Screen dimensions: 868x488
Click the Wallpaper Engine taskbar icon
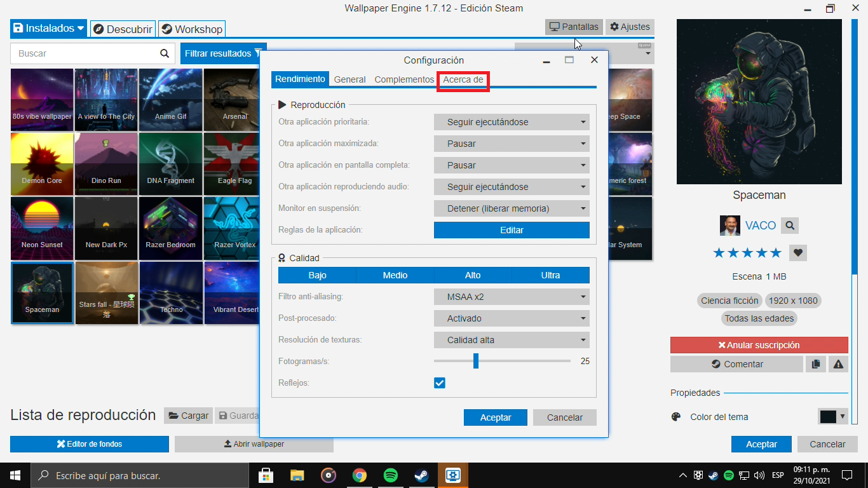tap(453, 475)
